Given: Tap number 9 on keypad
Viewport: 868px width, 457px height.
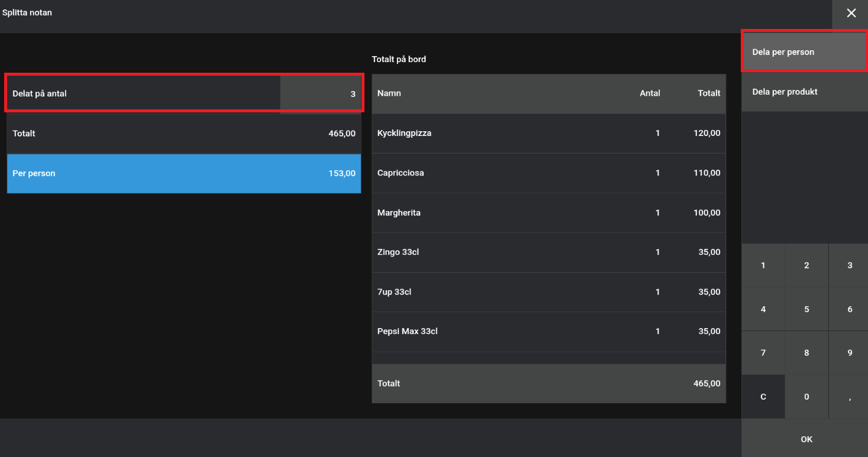Looking at the screenshot, I should pos(850,353).
